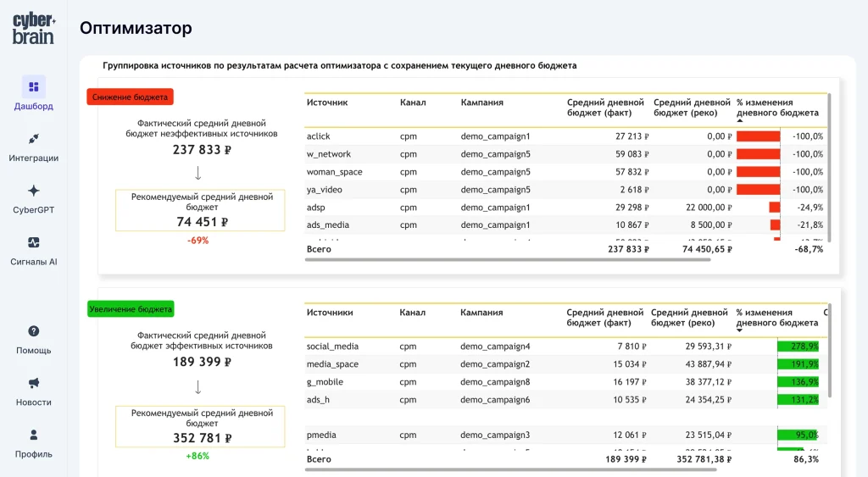This screenshot has width=868, height=477.
Task: Sort top table by Источник header
Action: pos(326,103)
